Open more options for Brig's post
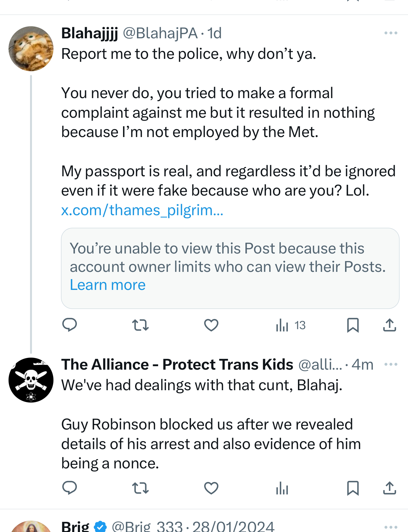This screenshot has height=532, width=408. (x=391, y=527)
